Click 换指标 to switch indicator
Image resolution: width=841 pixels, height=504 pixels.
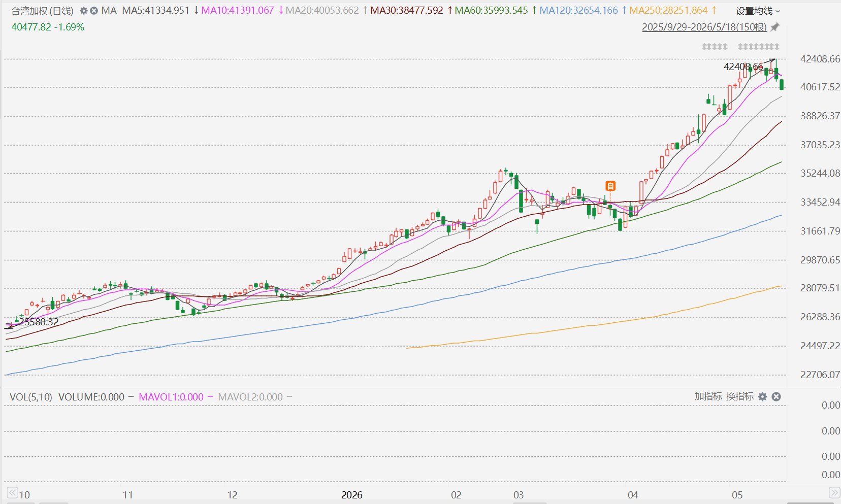click(739, 396)
